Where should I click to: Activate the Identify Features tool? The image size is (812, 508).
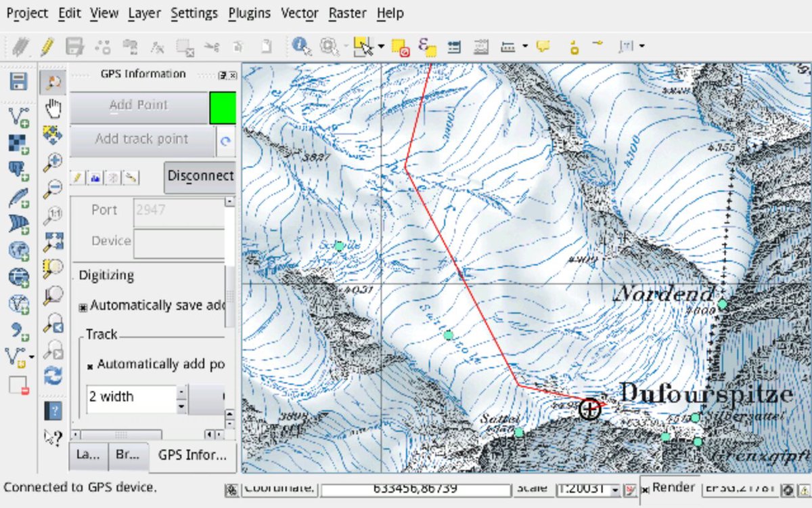click(x=301, y=46)
